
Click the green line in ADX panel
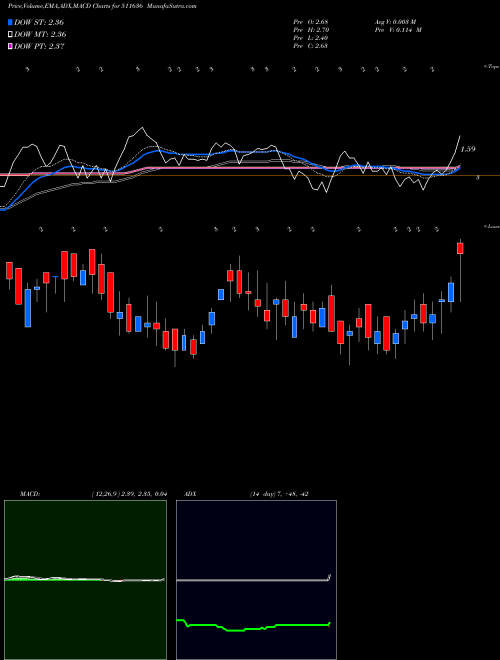253,626
